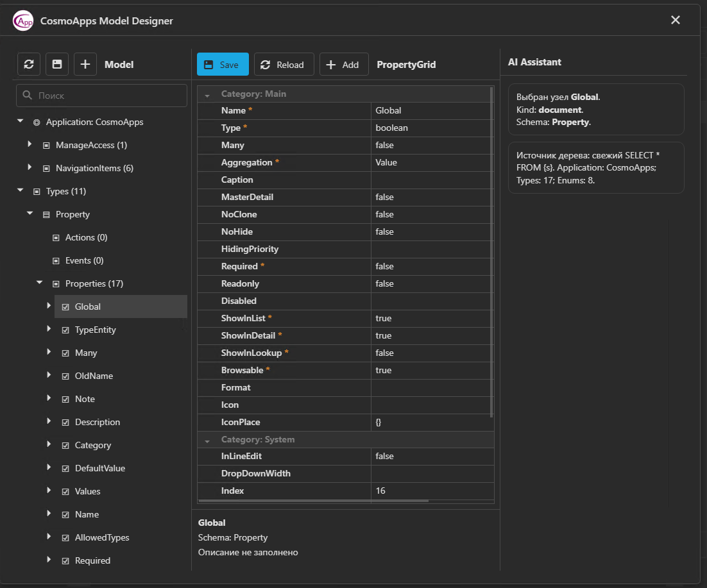
Task: Collapse the Property type node
Action: 30,213
